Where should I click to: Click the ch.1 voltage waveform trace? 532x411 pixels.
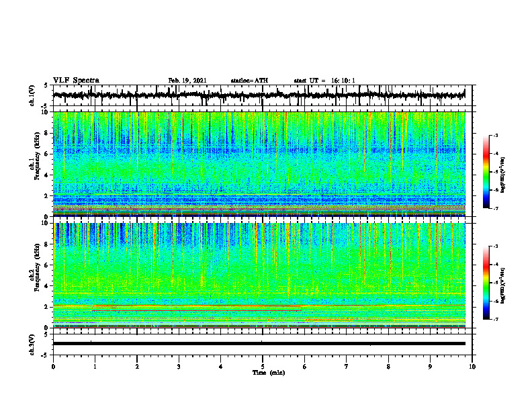point(259,95)
